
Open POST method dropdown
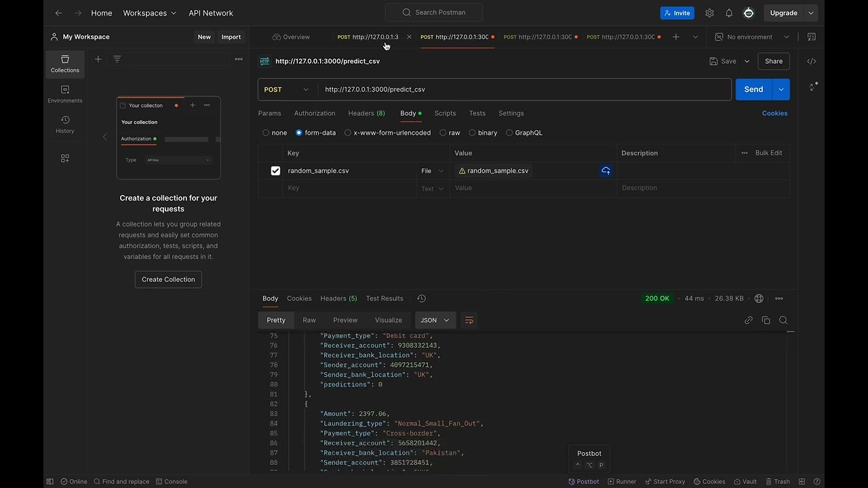point(287,89)
